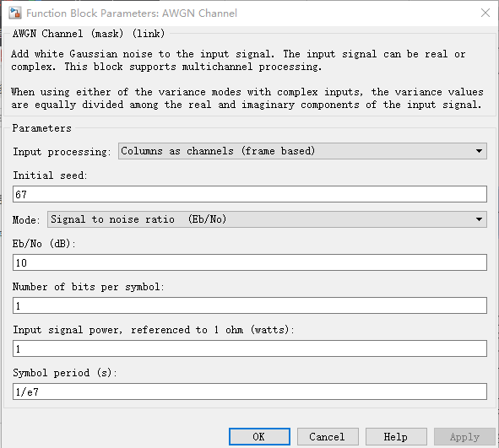Click the Symbol period field containing 1/e7
The width and height of the screenshot is (499, 448).
tap(250, 391)
